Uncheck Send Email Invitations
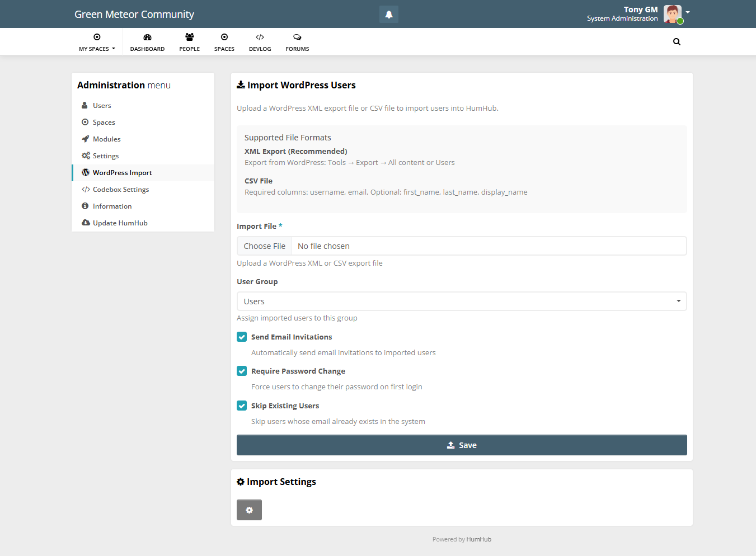This screenshot has width=756, height=556. (x=242, y=337)
